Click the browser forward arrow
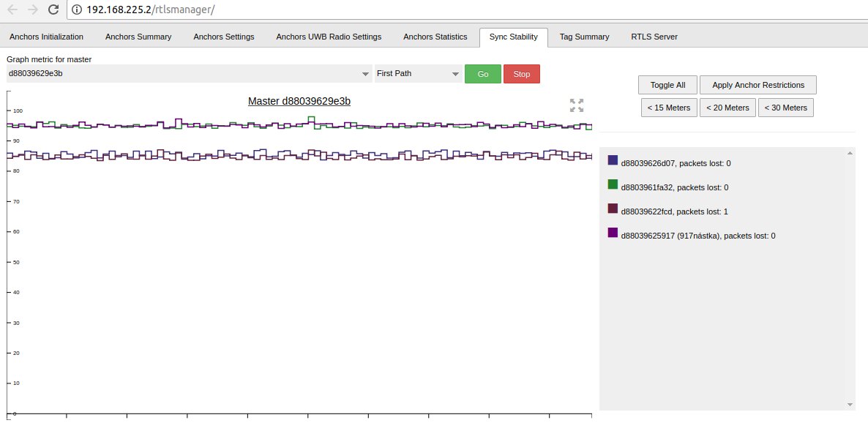Image resolution: width=868 pixels, height=423 pixels. pyautogui.click(x=32, y=10)
